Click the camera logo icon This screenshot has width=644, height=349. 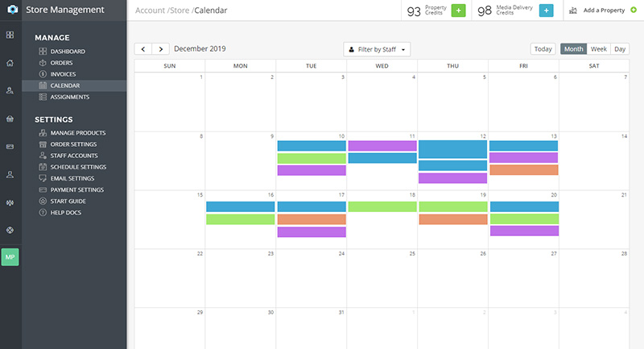[x=10, y=10]
